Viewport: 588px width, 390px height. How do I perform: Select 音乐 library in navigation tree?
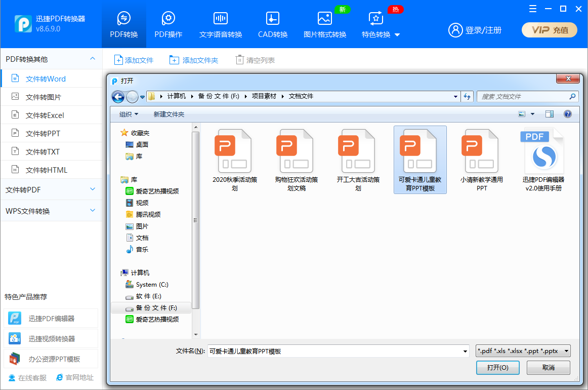tap(137, 249)
